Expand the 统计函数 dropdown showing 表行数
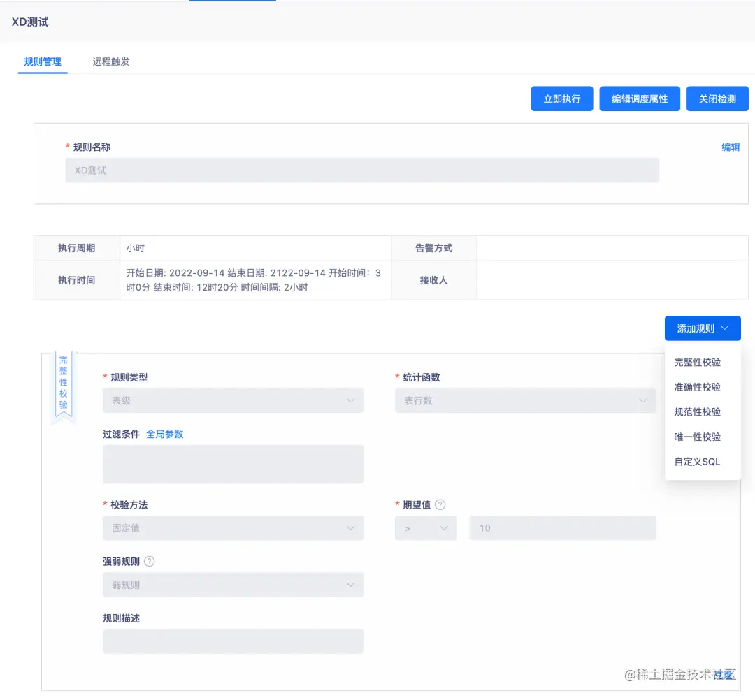The height and width of the screenshot is (700, 755). [x=525, y=400]
